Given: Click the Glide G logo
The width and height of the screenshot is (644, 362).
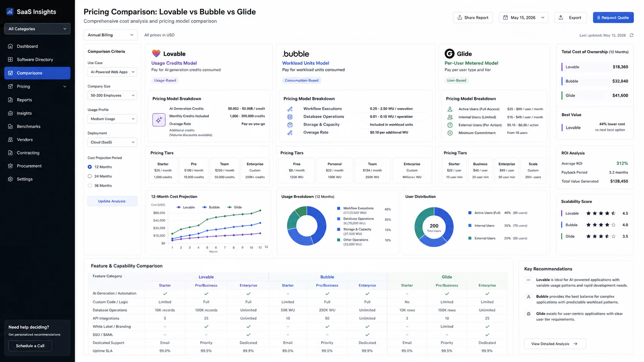Looking at the screenshot, I should coord(449,53).
